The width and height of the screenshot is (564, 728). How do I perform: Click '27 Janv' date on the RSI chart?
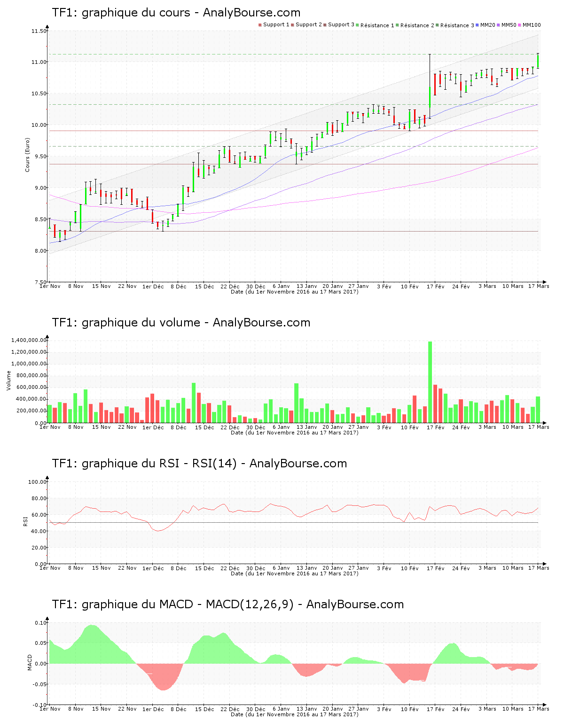pyautogui.click(x=359, y=568)
